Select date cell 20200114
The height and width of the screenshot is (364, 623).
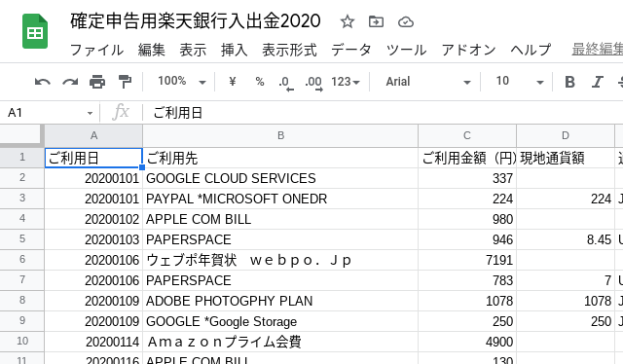click(x=93, y=342)
